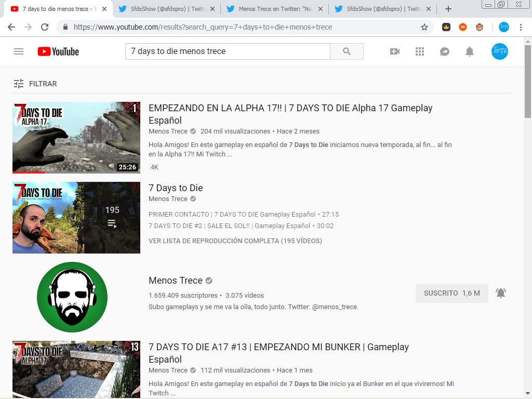Click the YouTube search input field
The height and width of the screenshot is (399, 532).
point(228,51)
